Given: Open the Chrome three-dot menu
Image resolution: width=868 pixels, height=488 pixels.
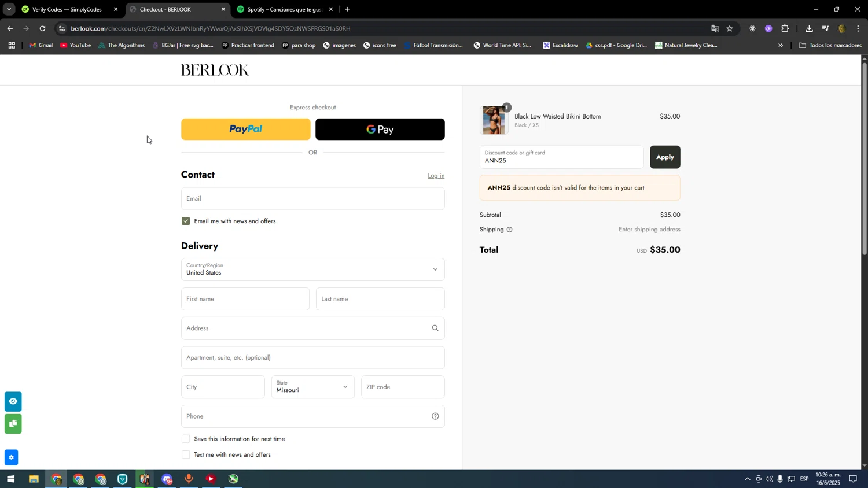Looking at the screenshot, I should click(x=858, y=28).
